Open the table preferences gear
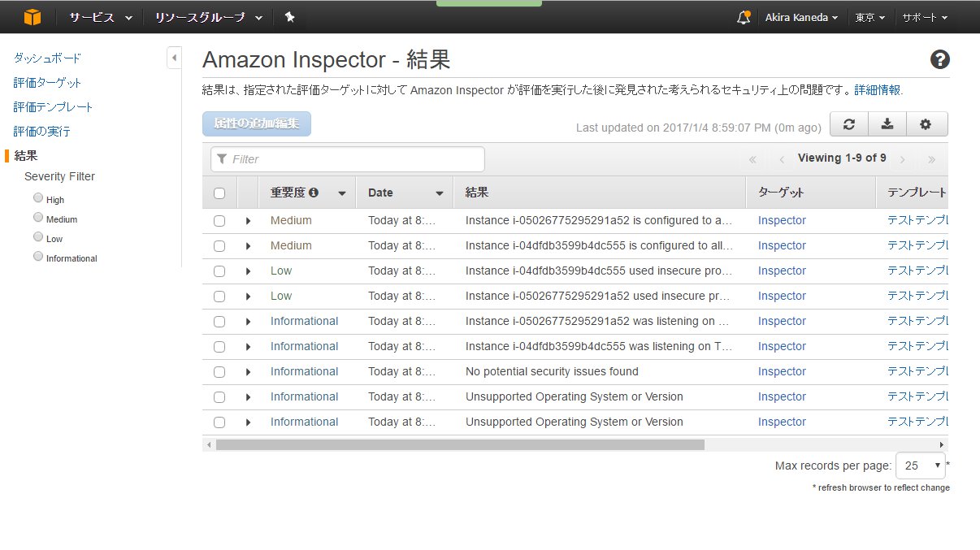The width and height of the screenshot is (980, 550). coord(926,123)
